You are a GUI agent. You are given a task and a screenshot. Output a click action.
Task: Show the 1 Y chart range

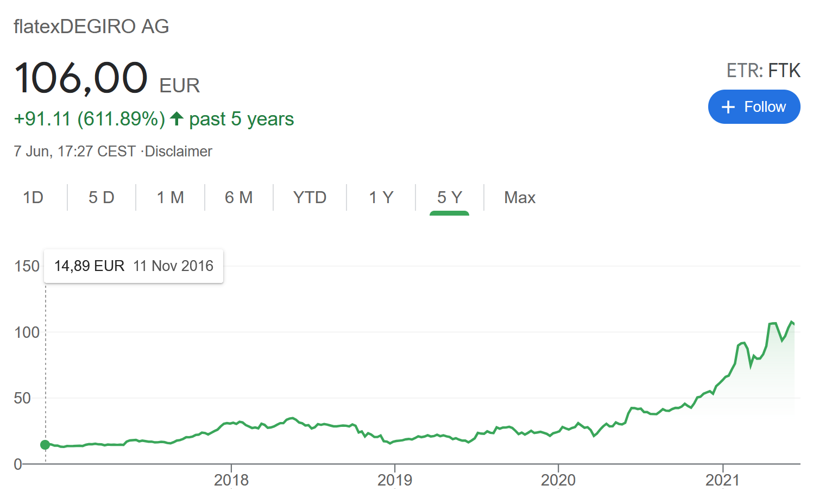381,197
